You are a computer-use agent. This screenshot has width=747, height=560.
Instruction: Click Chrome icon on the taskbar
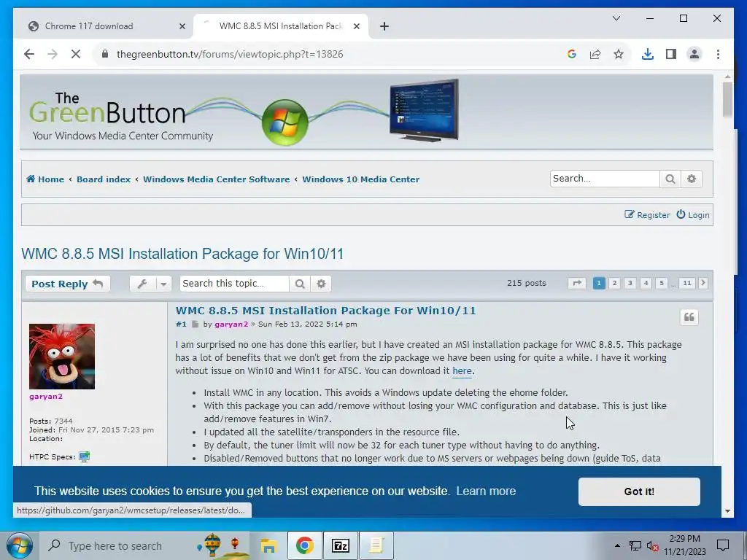pos(304,545)
